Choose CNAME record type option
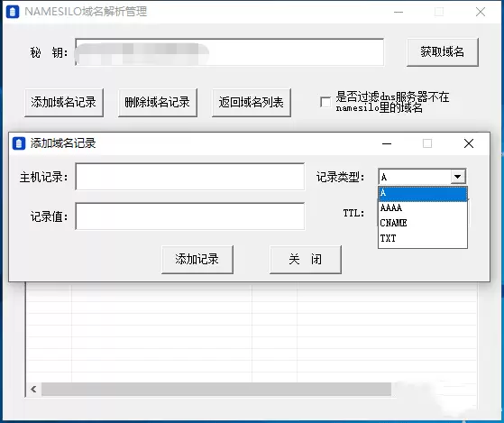 [x=423, y=223]
